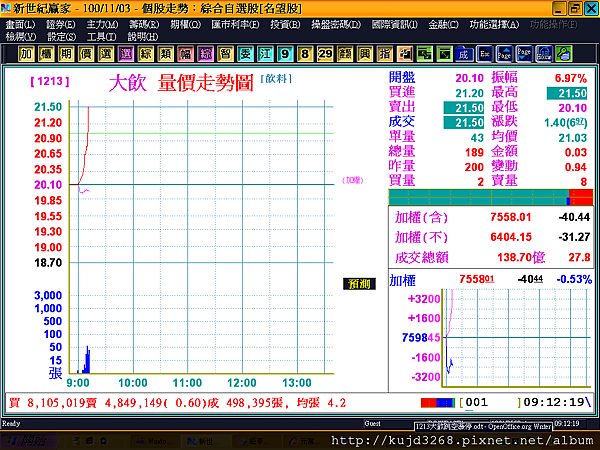Screen dimensions: 600x450
Task: Click the OpenOffice Writer document in the taskbar
Action: point(483,426)
